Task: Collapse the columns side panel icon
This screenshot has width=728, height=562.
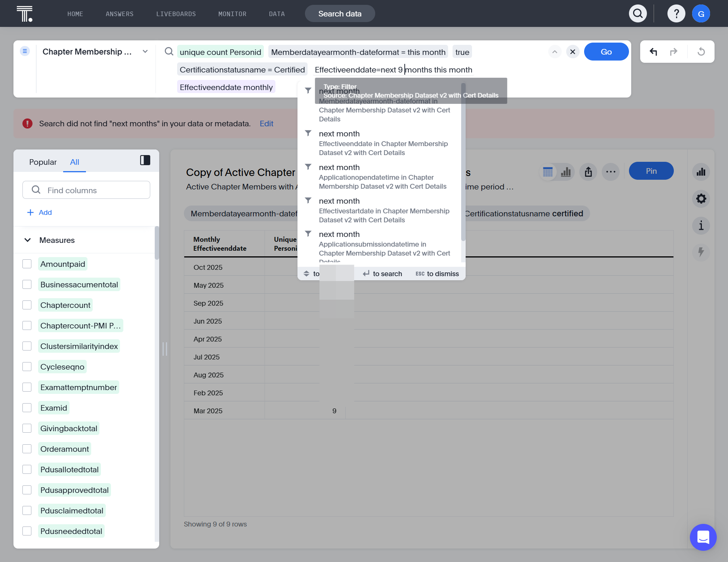Action: (x=145, y=160)
